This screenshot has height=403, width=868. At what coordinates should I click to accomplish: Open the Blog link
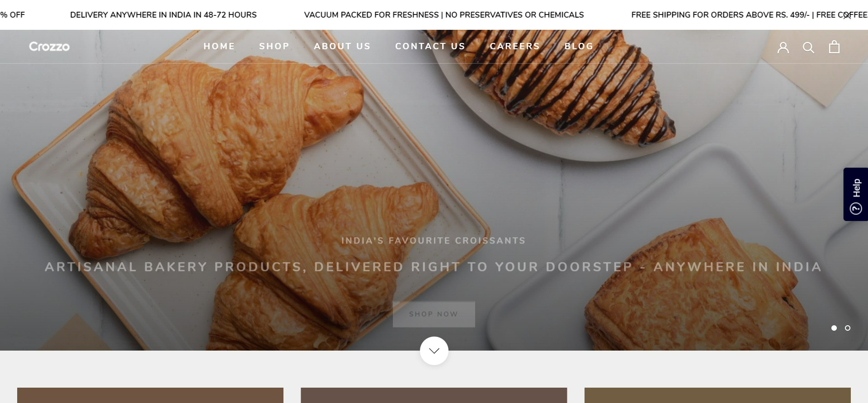click(579, 46)
